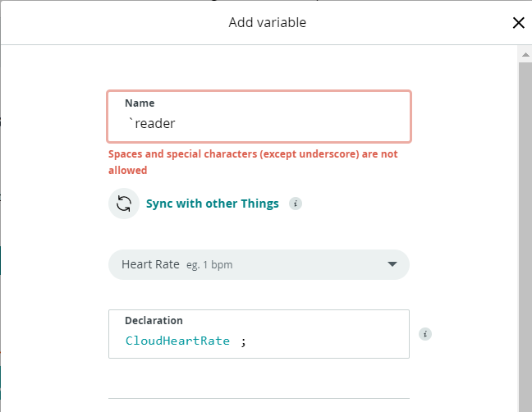Click the semicolon in the Declaration box
The height and width of the screenshot is (412, 532).
coord(243,341)
